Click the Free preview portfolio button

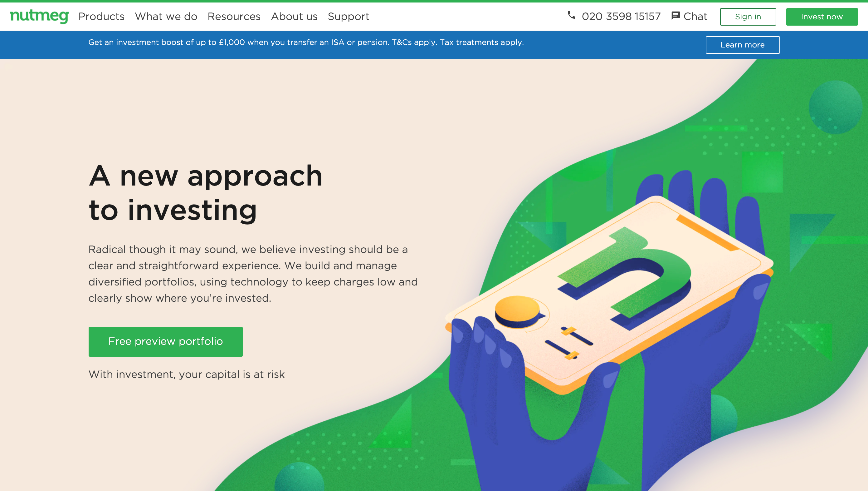pos(165,341)
